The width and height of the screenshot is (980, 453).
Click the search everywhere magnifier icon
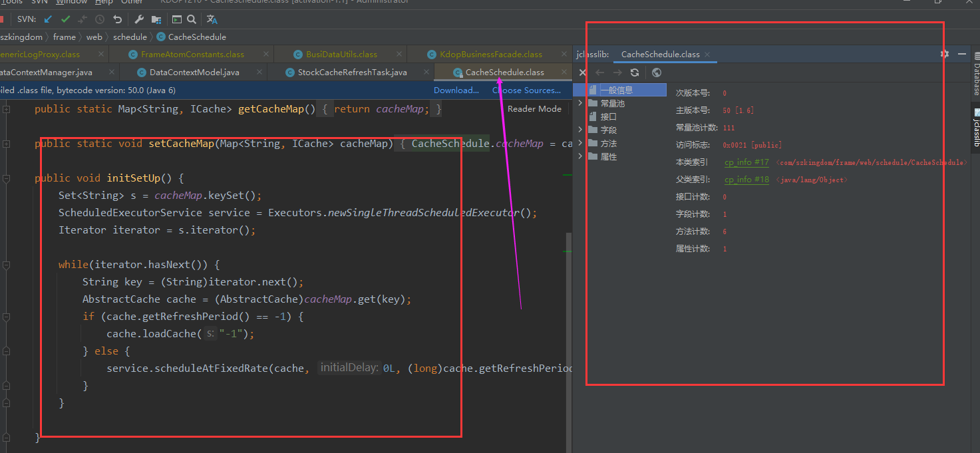pyautogui.click(x=192, y=19)
